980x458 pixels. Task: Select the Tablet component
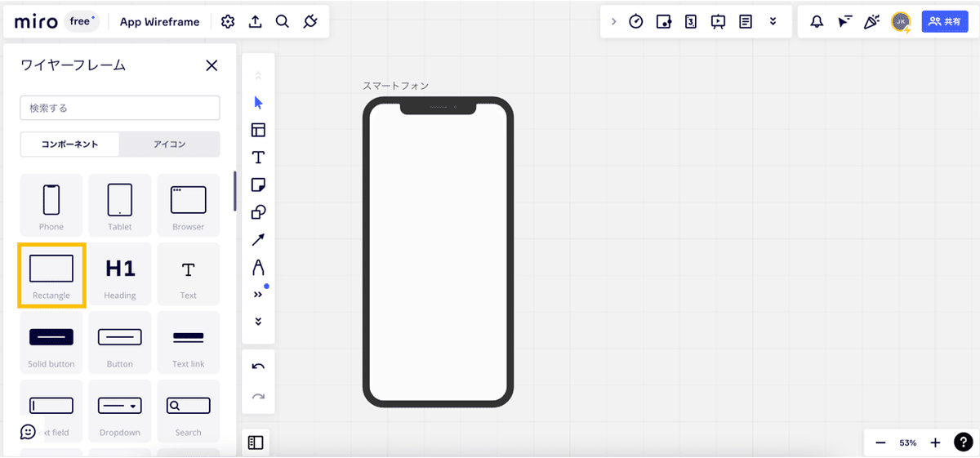(x=120, y=205)
